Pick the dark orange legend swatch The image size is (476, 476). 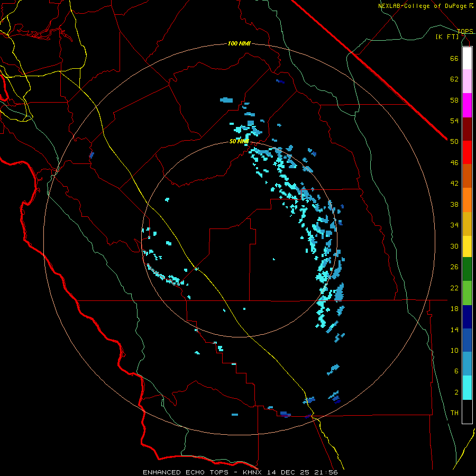pyautogui.click(x=467, y=176)
